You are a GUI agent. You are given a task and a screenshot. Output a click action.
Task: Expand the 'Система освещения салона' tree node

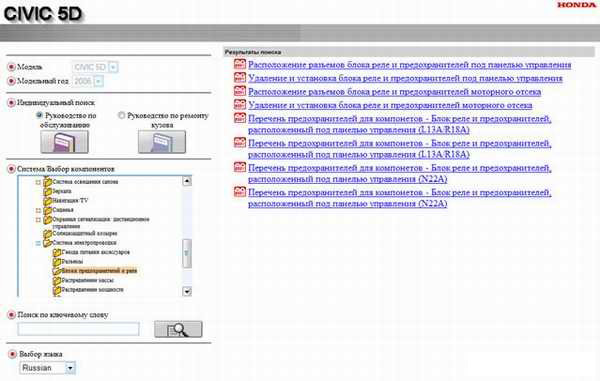pyautogui.click(x=38, y=182)
